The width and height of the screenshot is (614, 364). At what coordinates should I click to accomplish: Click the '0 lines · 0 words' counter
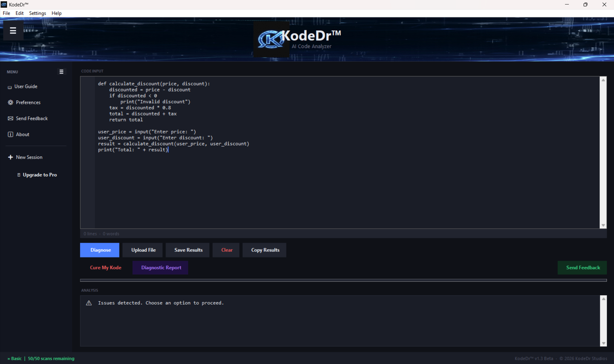click(101, 233)
